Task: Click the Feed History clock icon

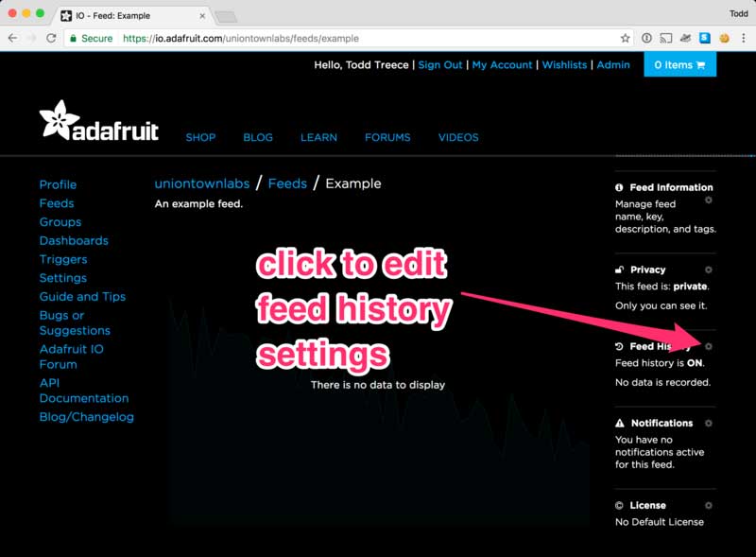Action: point(618,346)
